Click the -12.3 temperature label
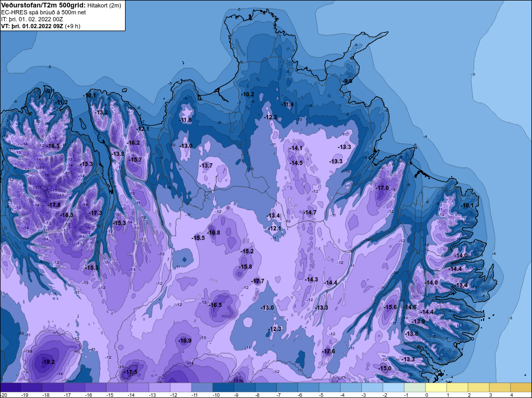This screenshot has width=532, height=398. [x=275, y=329]
